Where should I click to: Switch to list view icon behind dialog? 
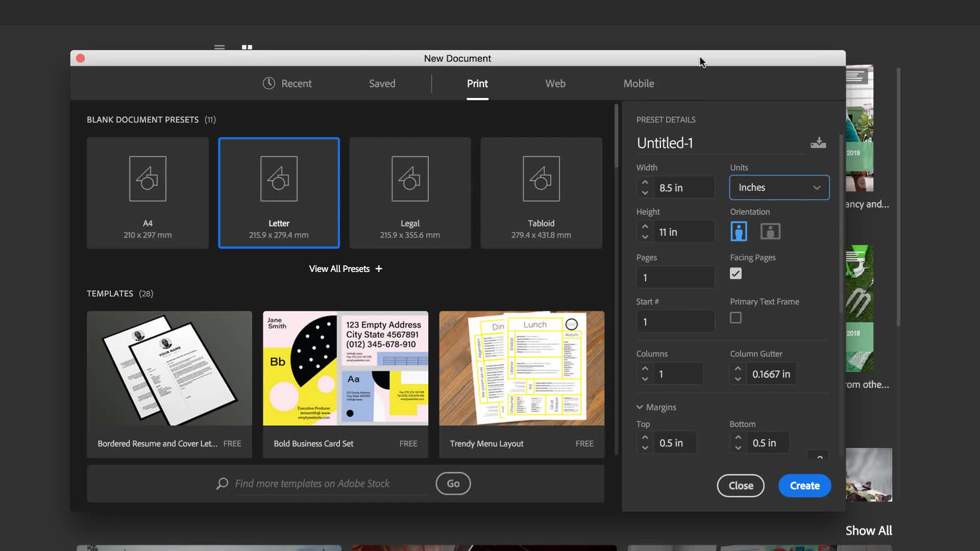[219, 47]
